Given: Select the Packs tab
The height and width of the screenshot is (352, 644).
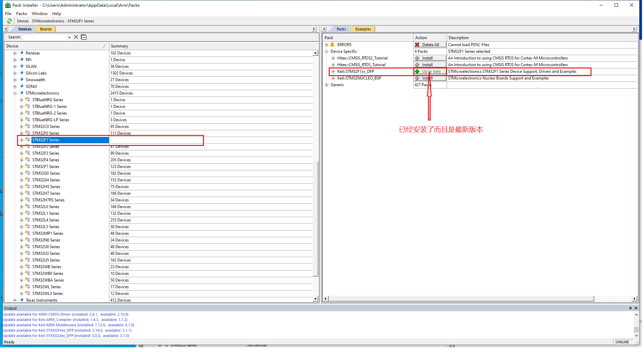Looking at the screenshot, I should point(341,29).
